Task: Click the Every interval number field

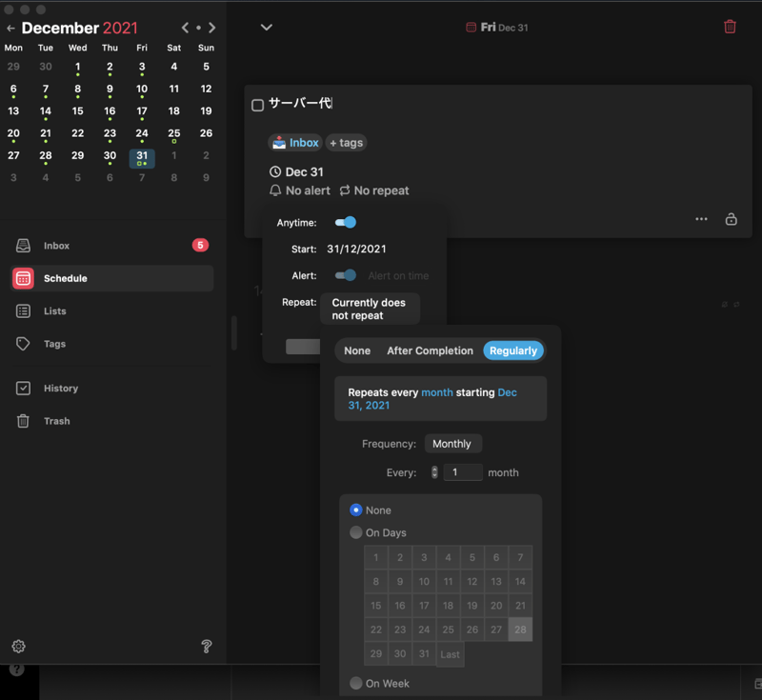Action: click(x=463, y=472)
